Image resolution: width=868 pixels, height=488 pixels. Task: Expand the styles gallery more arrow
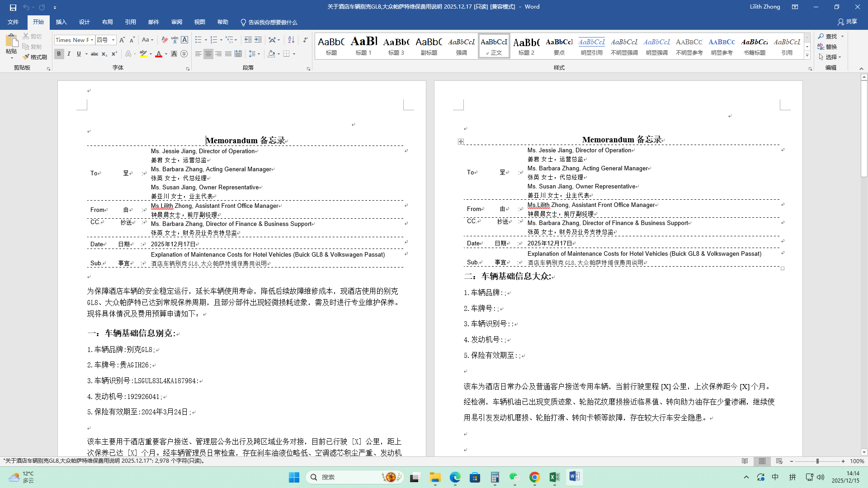coord(807,55)
